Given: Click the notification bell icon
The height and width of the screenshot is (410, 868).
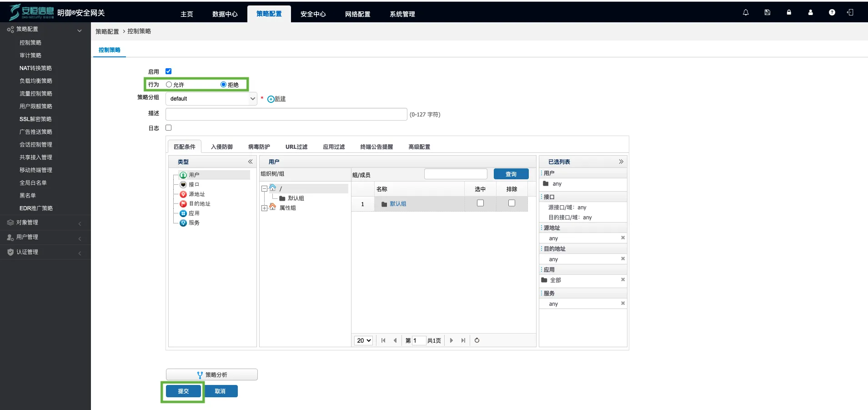Looking at the screenshot, I should pyautogui.click(x=746, y=13).
